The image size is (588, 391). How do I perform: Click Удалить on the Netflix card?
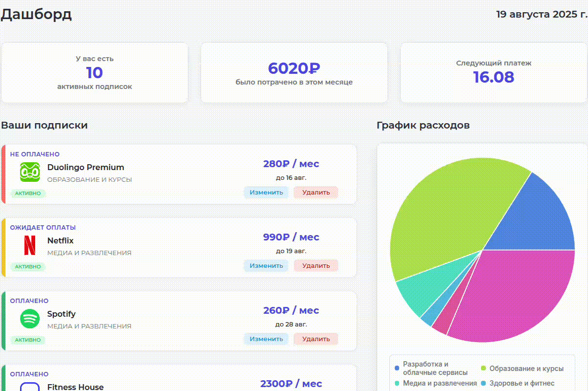(316, 265)
